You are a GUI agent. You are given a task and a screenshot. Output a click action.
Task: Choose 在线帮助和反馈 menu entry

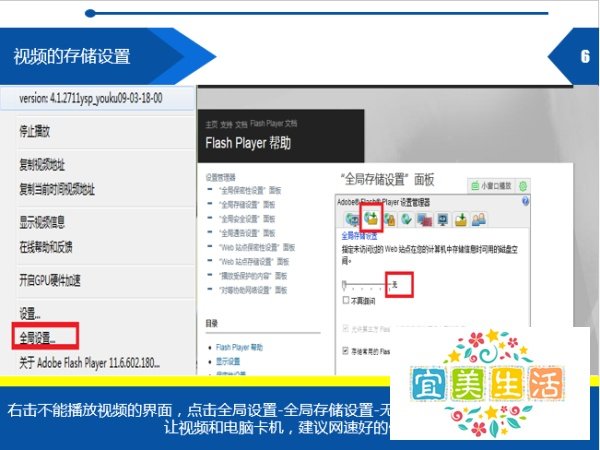click(46, 247)
